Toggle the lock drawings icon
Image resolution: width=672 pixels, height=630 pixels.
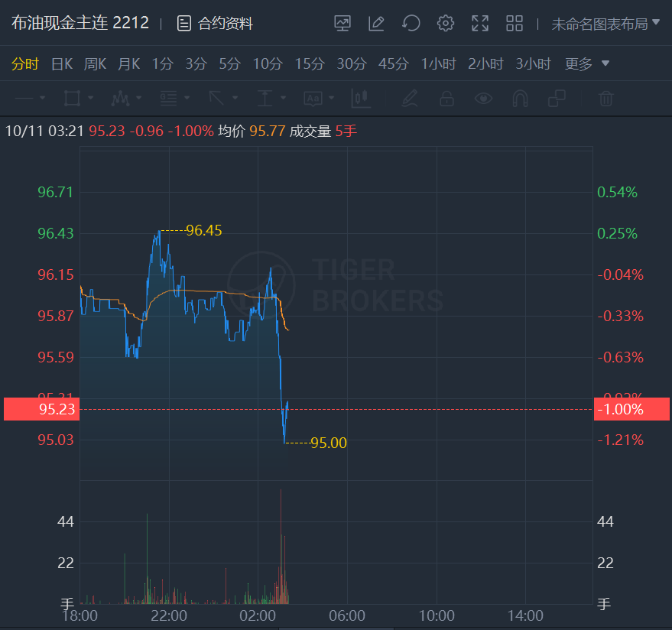tap(446, 99)
